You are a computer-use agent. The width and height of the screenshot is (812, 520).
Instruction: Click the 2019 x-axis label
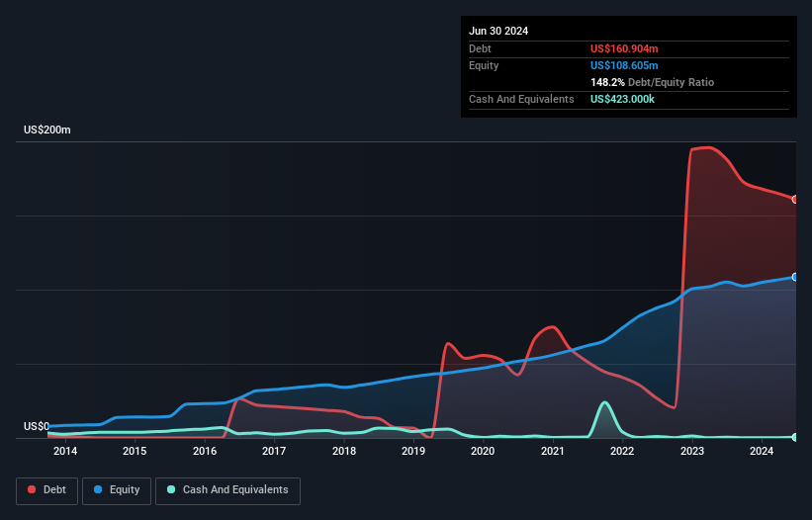click(413, 451)
